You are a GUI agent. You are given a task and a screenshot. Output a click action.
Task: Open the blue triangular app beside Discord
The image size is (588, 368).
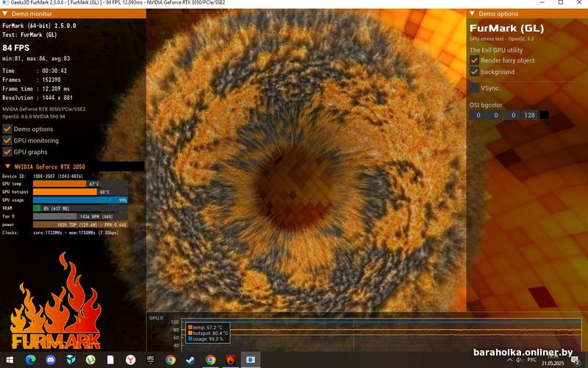[x=71, y=360]
